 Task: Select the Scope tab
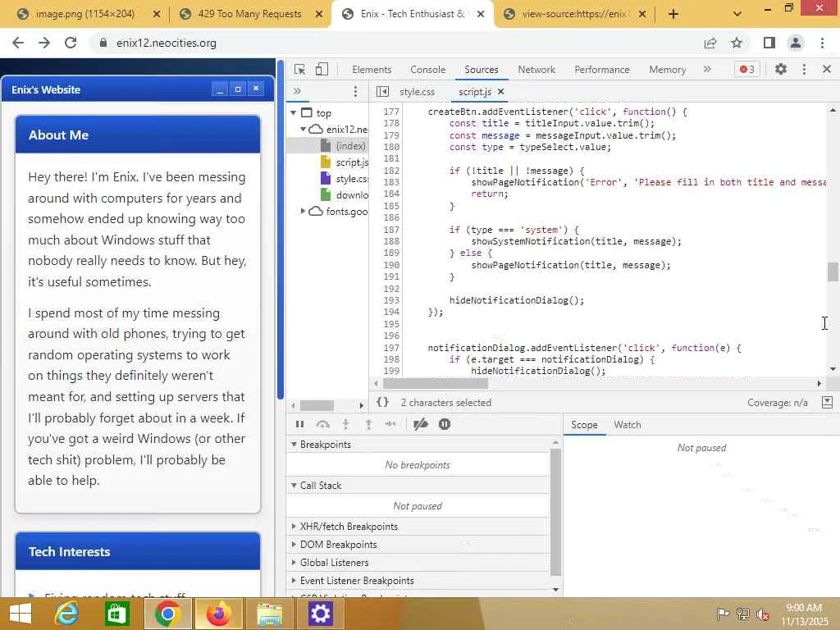[x=584, y=425]
